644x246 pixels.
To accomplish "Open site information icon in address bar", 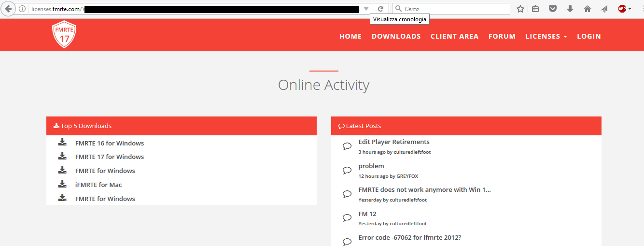I will [22, 9].
